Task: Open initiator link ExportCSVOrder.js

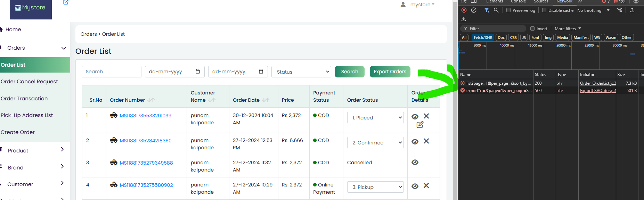Action: (598, 91)
